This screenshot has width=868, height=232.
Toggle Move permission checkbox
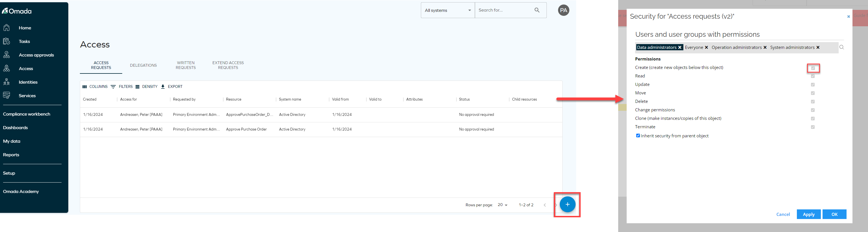click(813, 93)
